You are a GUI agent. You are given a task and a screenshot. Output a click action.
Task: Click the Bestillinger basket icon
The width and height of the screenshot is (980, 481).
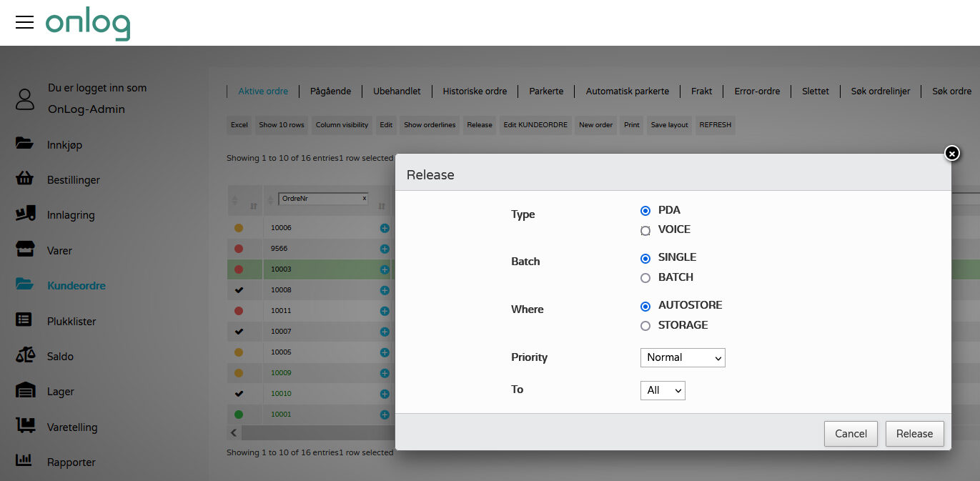coord(25,179)
